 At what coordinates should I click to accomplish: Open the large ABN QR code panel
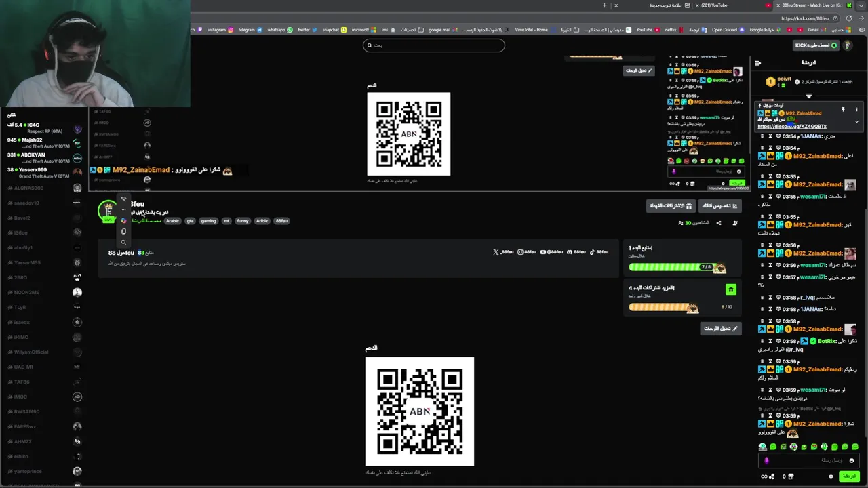pyautogui.click(x=420, y=411)
